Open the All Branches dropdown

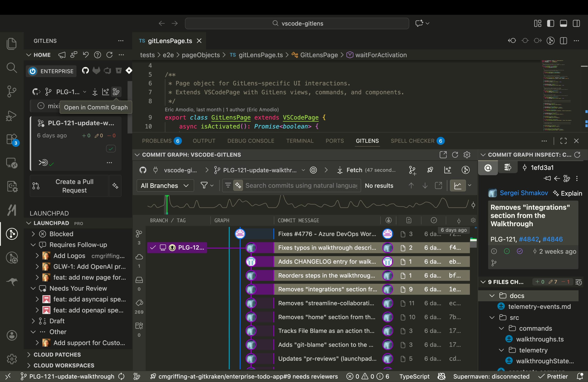click(x=165, y=185)
